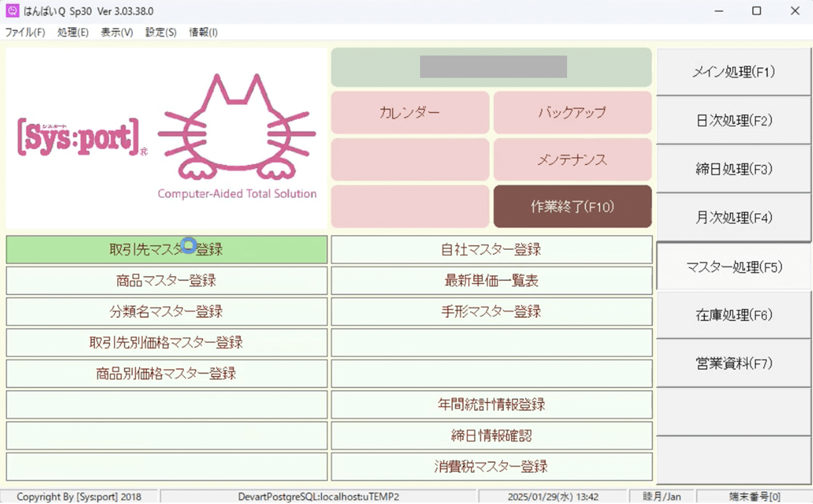Click 作業終了(F10) to finish work
Viewport: 813px width, 504px height.
click(572, 207)
